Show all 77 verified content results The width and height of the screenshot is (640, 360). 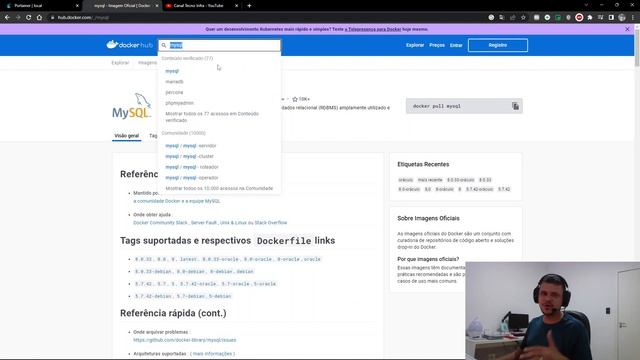(x=212, y=117)
